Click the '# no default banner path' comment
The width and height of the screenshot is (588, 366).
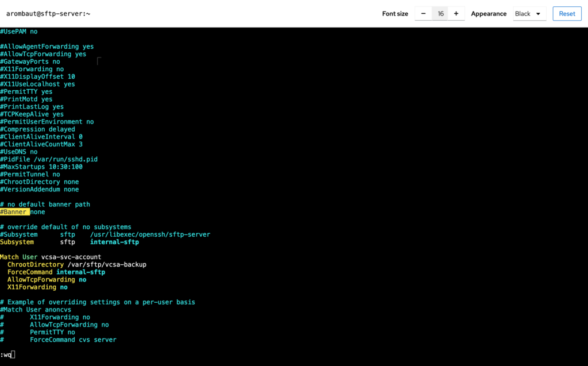click(45, 205)
